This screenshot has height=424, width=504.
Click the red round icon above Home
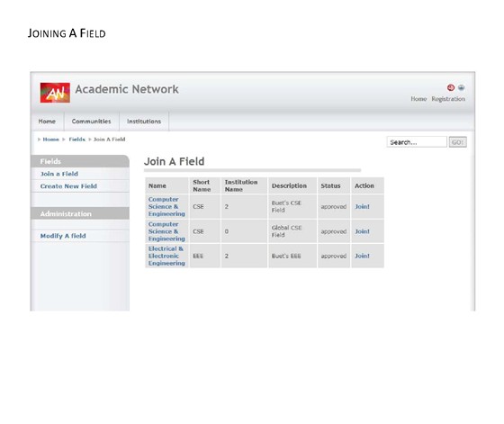[451, 87]
